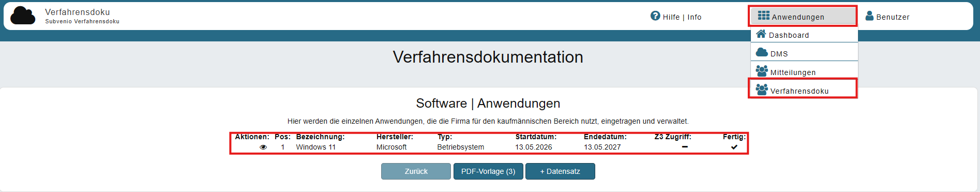Click the Fertig checkmark for Windows 11
The width and height of the screenshot is (980, 192).
click(734, 147)
